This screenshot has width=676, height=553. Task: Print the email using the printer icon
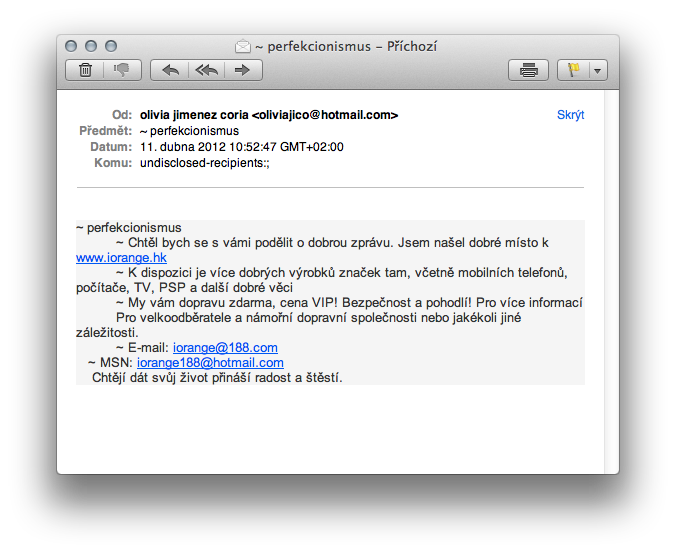coord(529,70)
